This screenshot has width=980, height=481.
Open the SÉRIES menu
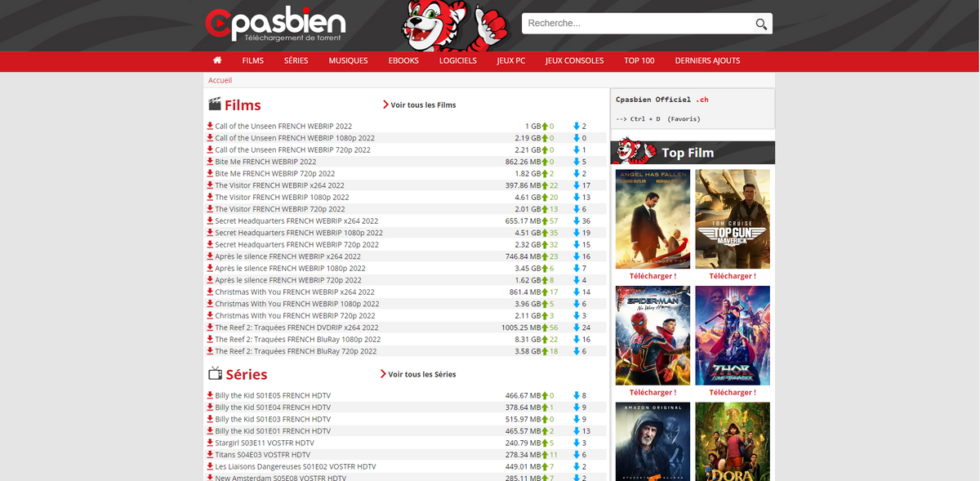point(296,60)
